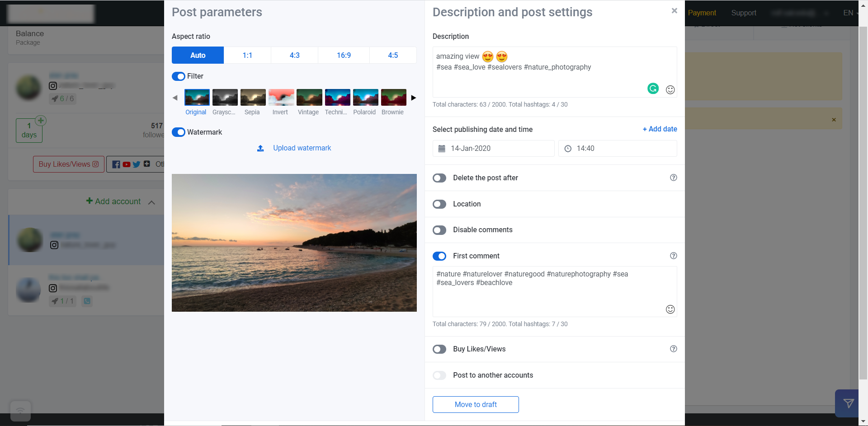Enable the Location toggle
Screen dimensions: 868x426
[439, 204]
